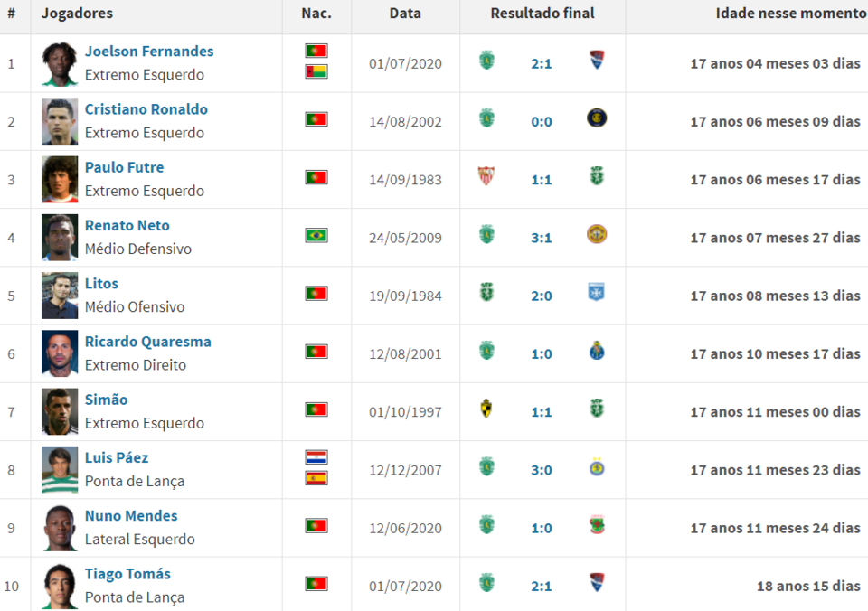
Task: Click Spain flag in Luis Páez row
Action: (316, 478)
